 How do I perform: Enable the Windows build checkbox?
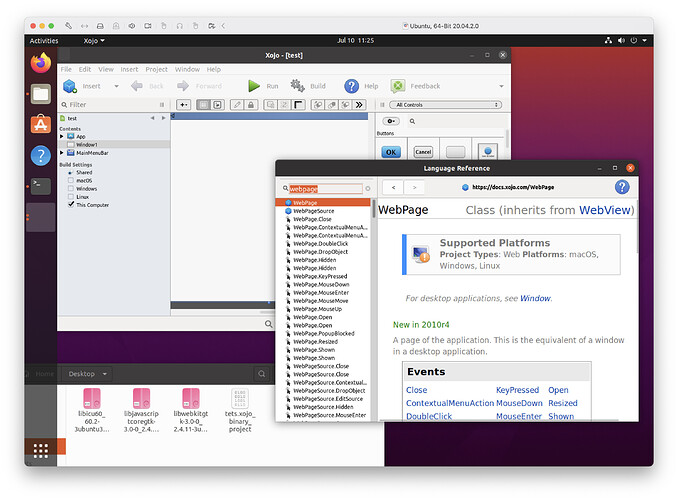71,188
